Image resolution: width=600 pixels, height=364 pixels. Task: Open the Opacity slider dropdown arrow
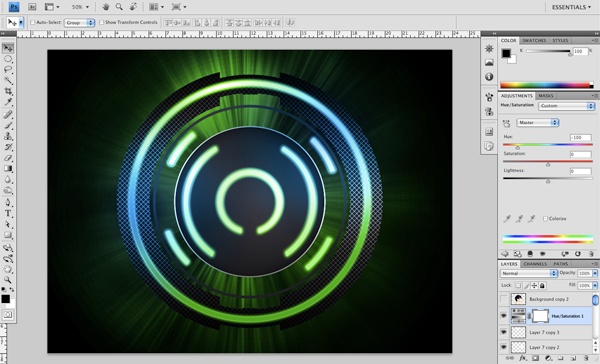pos(595,273)
